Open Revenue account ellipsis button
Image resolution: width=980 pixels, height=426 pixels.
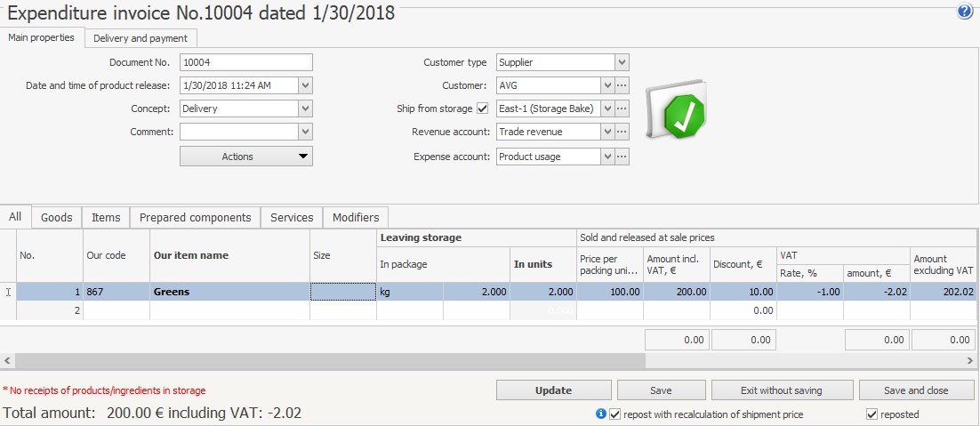(x=623, y=132)
